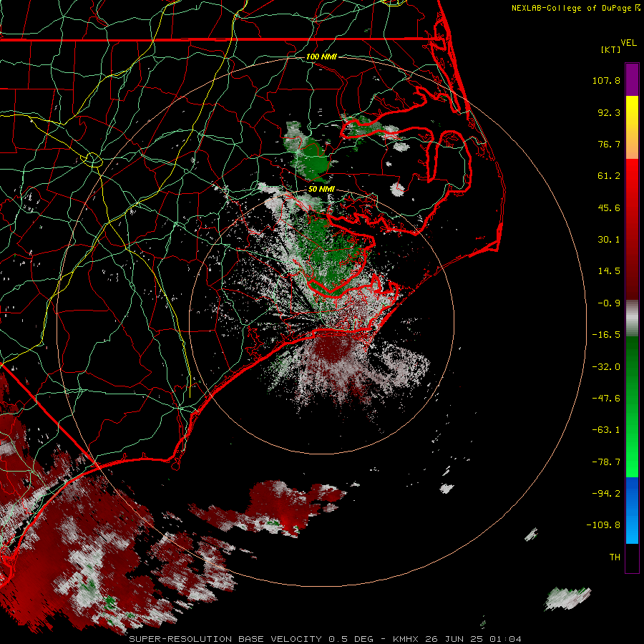Click the blue segment of velocity color bar
The image size is (644, 644).
coord(632,510)
